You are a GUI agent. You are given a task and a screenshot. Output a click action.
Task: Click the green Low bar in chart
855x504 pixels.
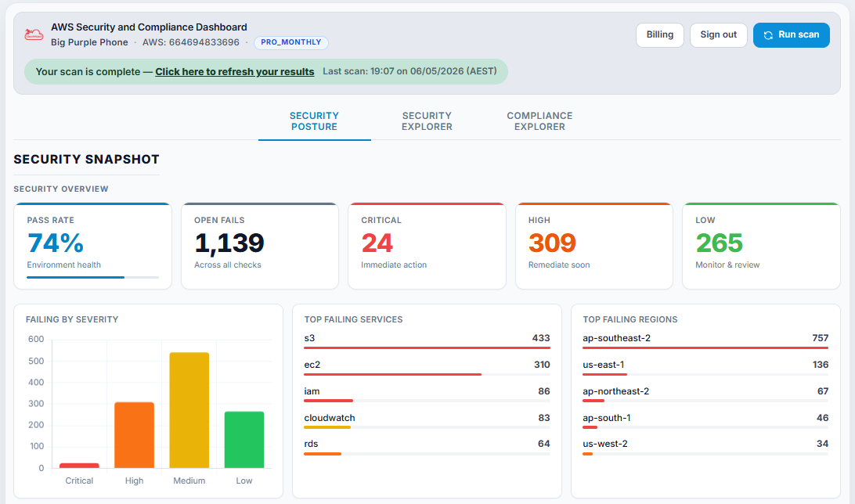point(244,440)
